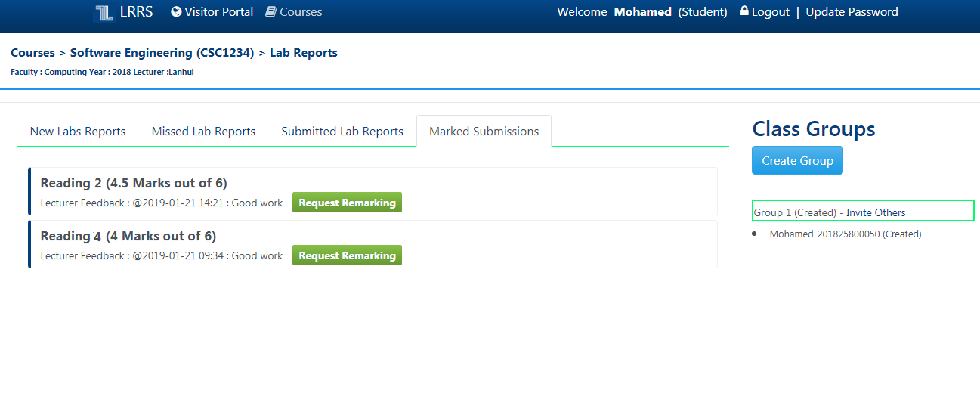980x418 pixels.
Task: Request remarking for Reading 2
Action: coord(347,203)
